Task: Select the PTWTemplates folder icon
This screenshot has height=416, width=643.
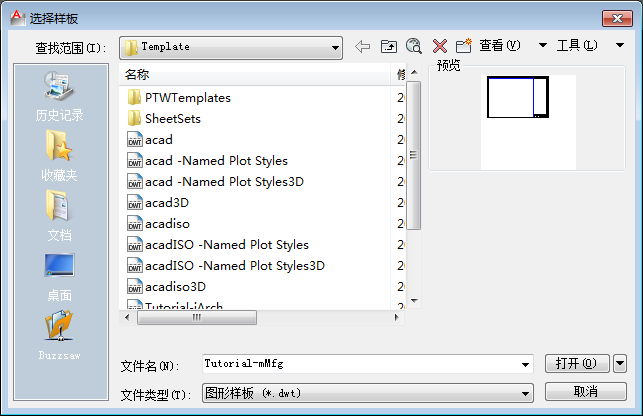Action: 135,98
